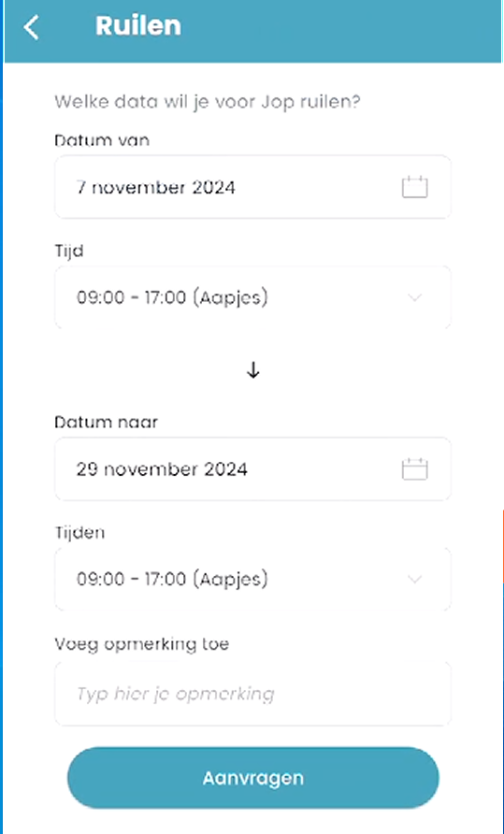Tap the down arrow between date sections
The image size is (504, 834).
click(253, 370)
